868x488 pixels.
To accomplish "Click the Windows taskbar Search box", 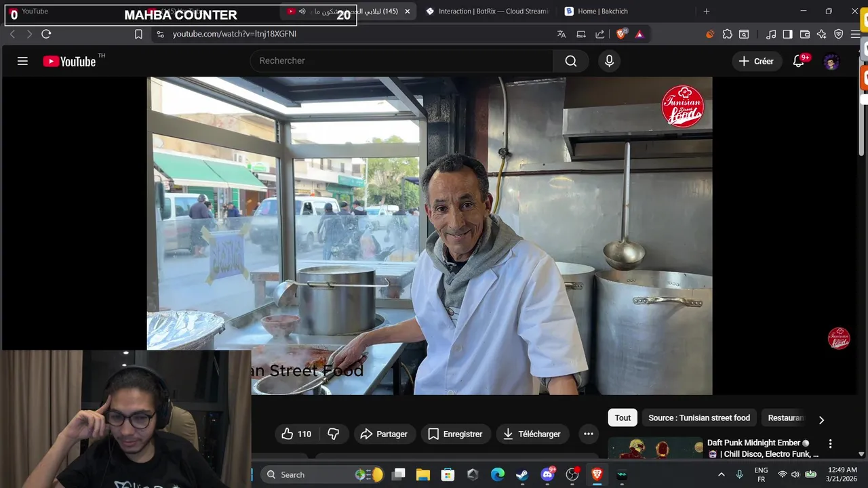I will 323,474.
